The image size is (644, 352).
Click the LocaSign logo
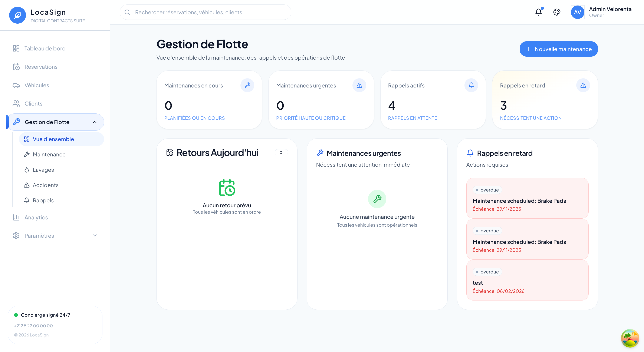point(17,15)
